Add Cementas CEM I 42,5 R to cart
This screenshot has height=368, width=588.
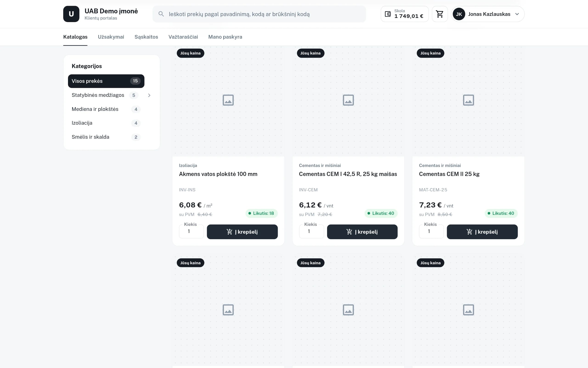[362, 232]
